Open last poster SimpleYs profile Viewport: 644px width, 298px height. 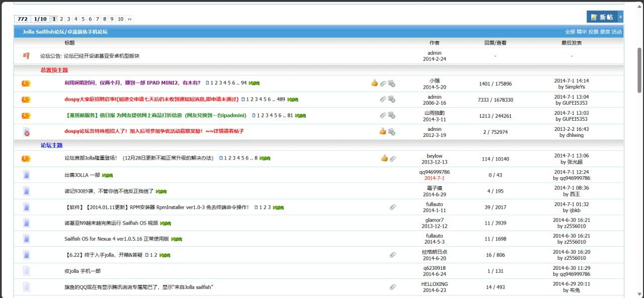pos(575,87)
